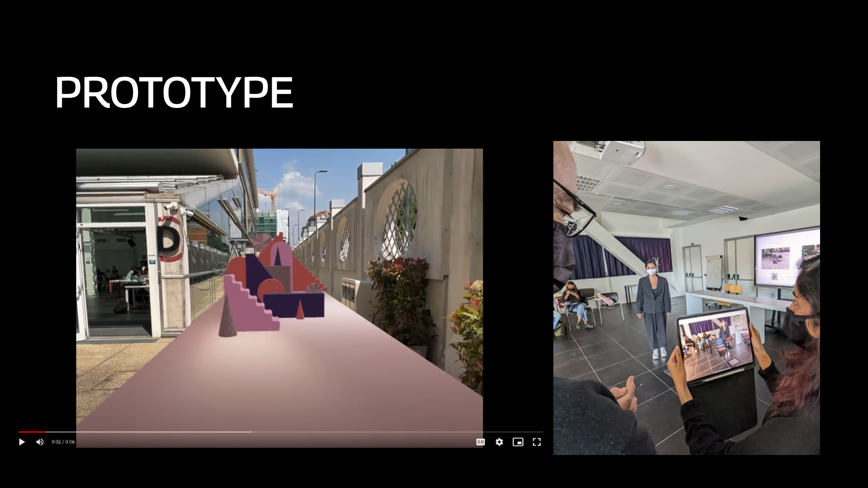Click the red played portion of progress bar
Viewport: 868px width, 488px height.
[32, 432]
